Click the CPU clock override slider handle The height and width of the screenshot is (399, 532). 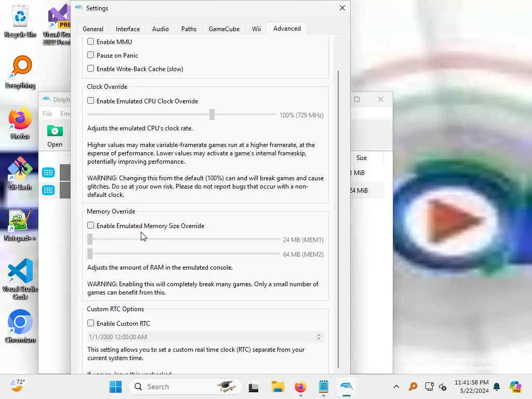(212, 115)
